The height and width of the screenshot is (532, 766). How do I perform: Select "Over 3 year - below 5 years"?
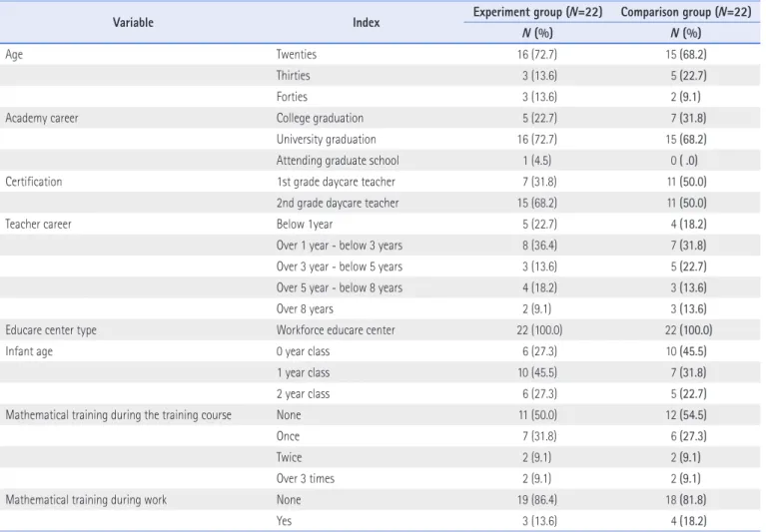click(x=339, y=266)
